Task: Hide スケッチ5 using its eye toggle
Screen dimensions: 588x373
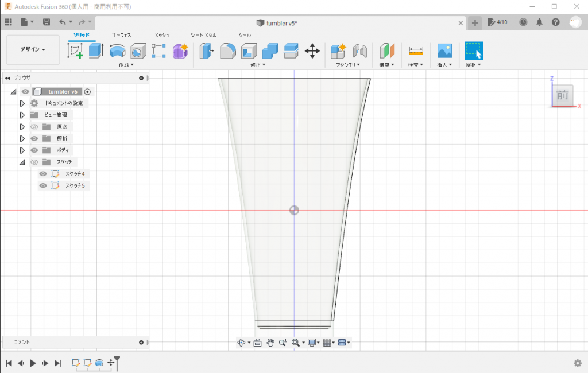Action: click(x=43, y=185)
